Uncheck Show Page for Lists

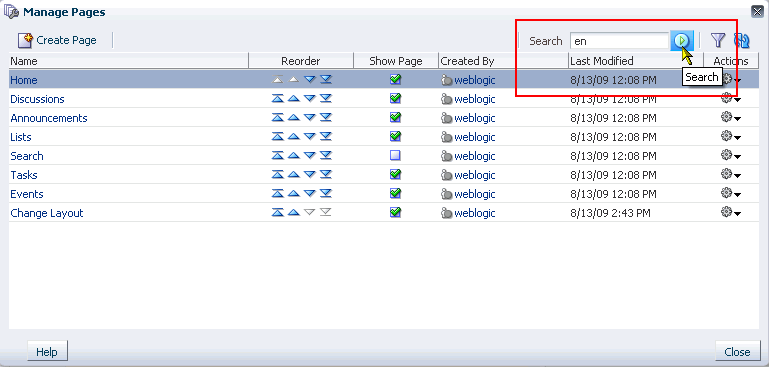395,136
